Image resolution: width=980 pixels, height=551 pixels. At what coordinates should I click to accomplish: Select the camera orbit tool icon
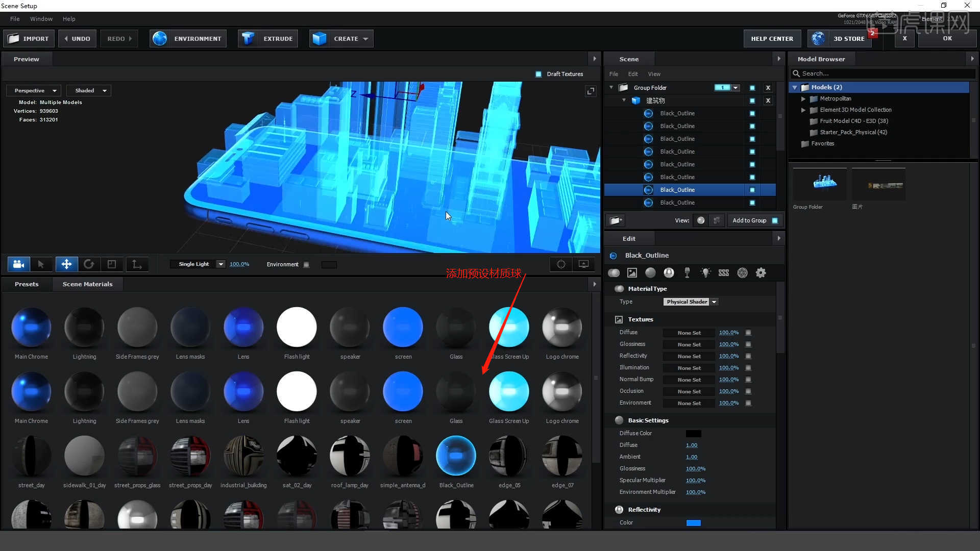coord(18,264)
